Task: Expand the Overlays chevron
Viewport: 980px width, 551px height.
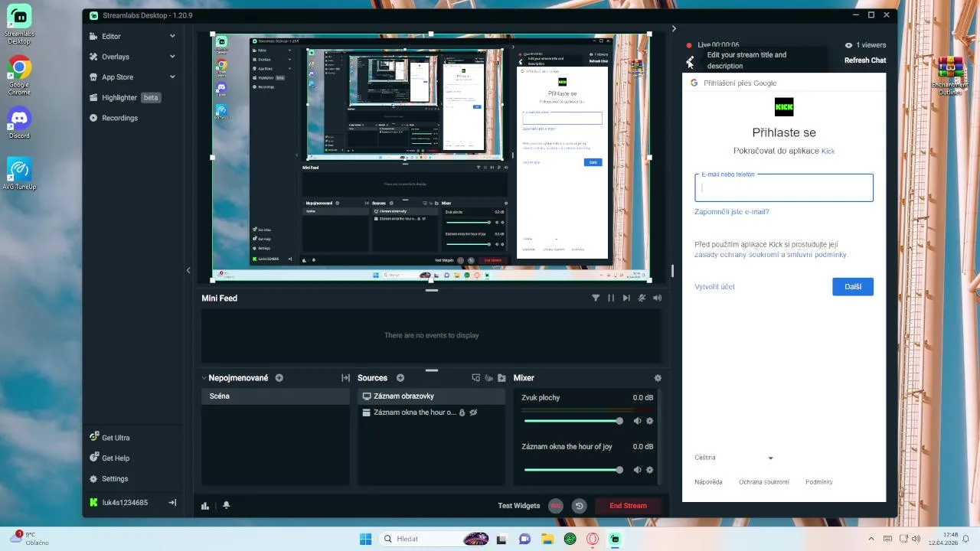Action: (172, 57)
